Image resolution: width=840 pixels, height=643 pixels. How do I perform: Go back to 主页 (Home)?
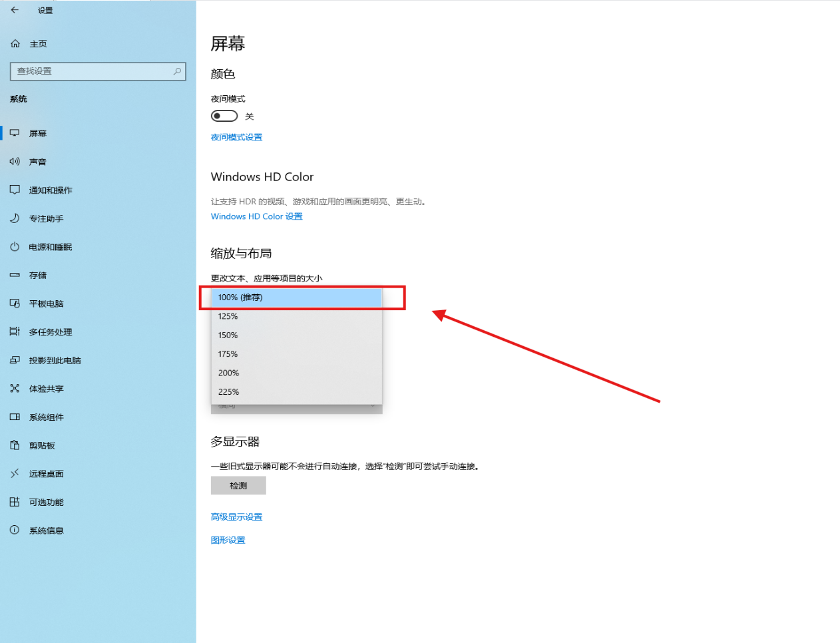tap(33, 43)
